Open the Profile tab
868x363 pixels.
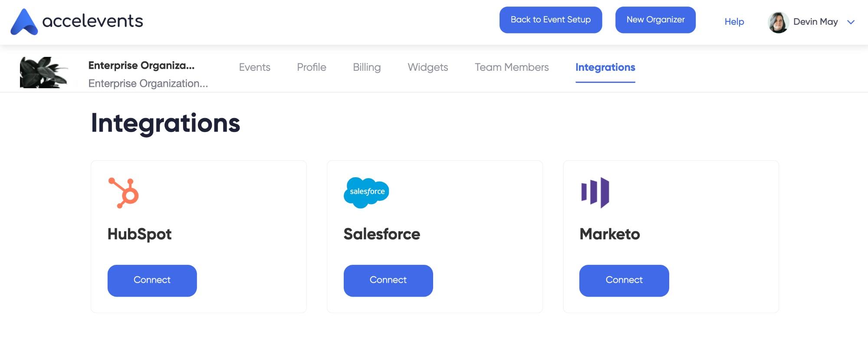tap(311, 67)
